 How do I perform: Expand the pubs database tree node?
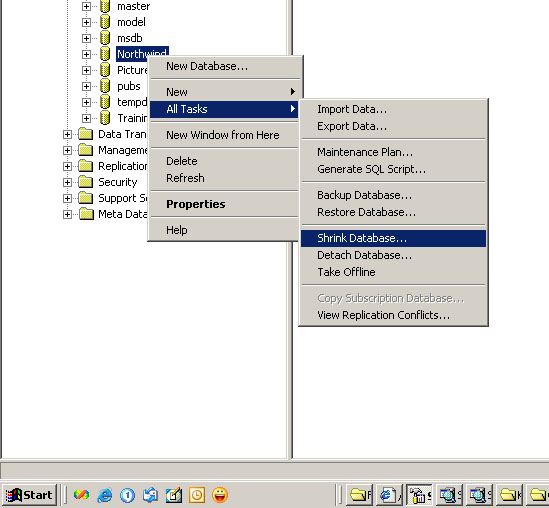pyautogui.click(x=86, y=86)
